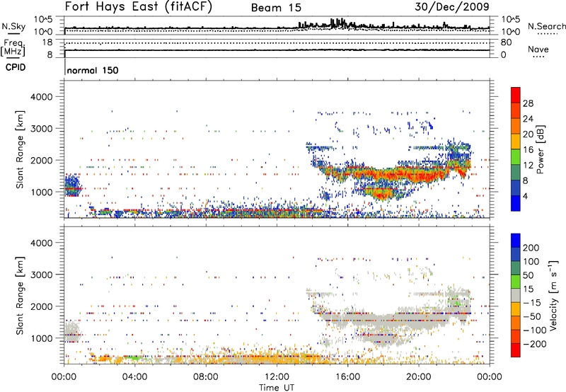The width and height of the screenshot is (566, 392).
Task: Click the 50 label on the velocity colorbar
Action: 529,275
